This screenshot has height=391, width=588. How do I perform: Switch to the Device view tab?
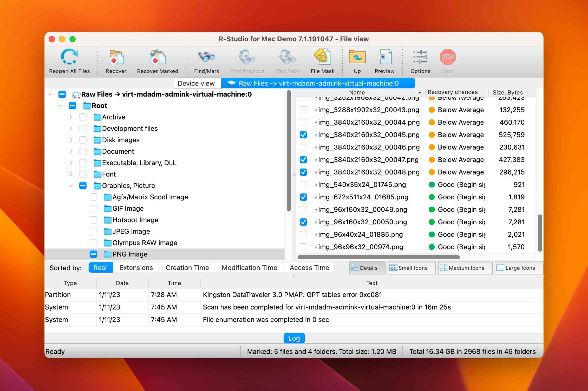pos(197,83)
